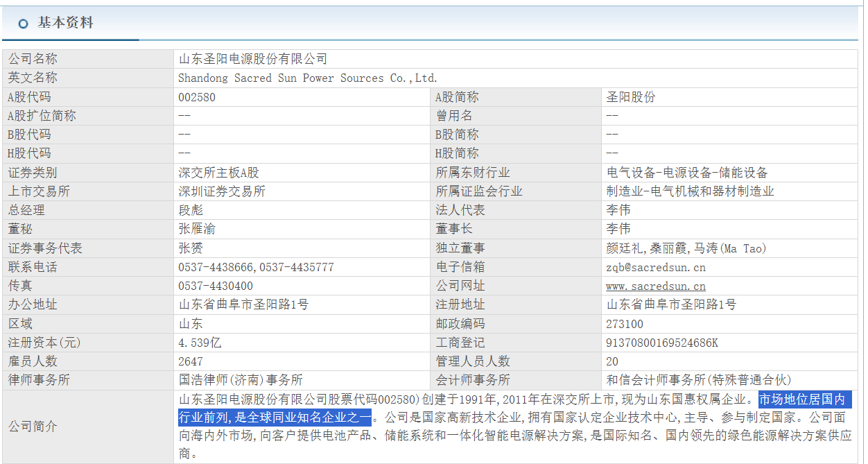Click 电气设备-电源设备-储能设备 industry value
This screenshot has width=868, height=464.
[687, 173]
